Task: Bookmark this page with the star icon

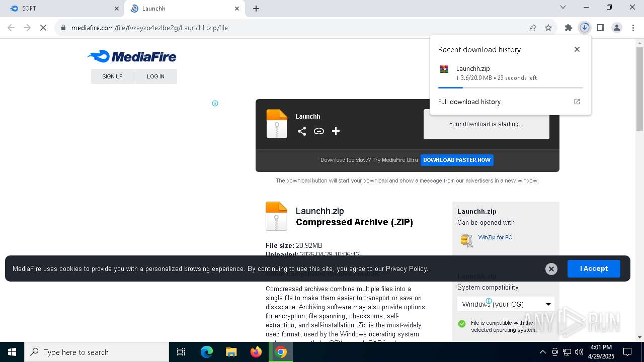Action: (x=548, y=28)
